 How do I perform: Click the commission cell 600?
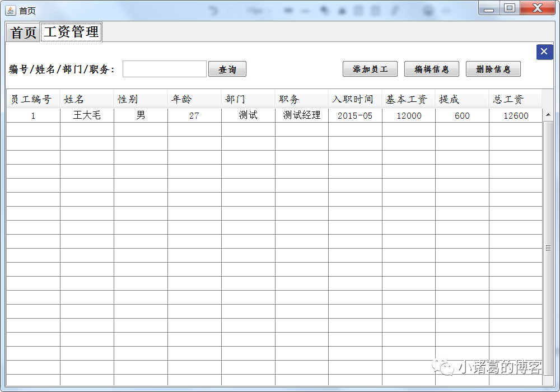(x=462, y=115)
